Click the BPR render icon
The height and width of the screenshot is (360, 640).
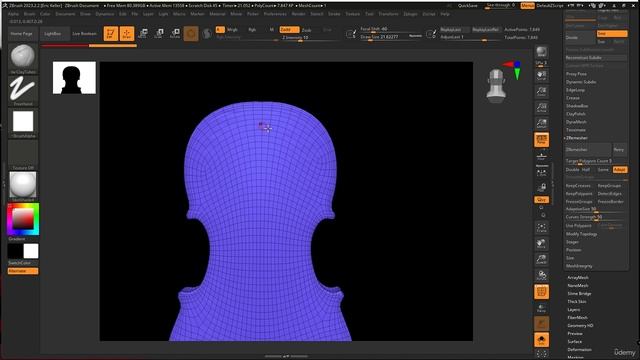coord(542,52)
